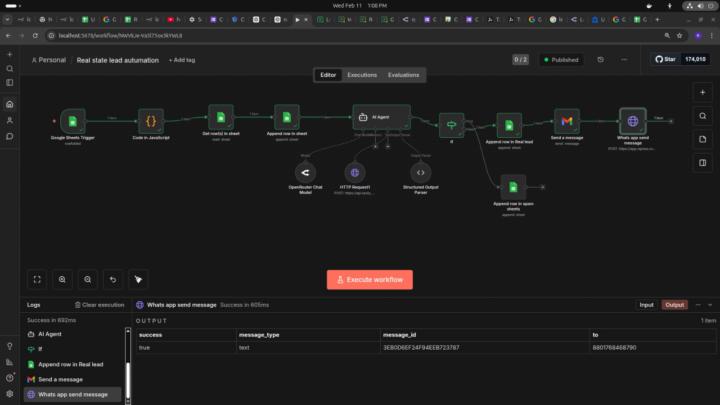Reload the browser page
This screenshot has width=720, height=405.
pyautogui.click(x=35, y=35)
